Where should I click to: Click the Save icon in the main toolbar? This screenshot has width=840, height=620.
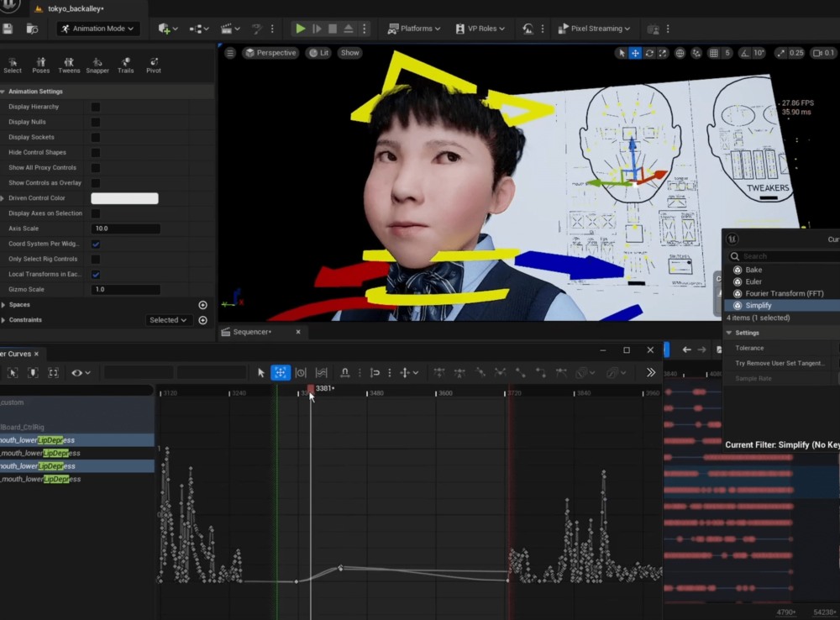tap(7, 29)
